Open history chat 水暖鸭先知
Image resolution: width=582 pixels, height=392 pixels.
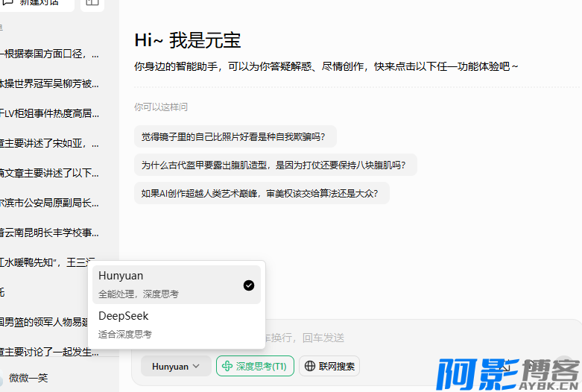point(46,262)
